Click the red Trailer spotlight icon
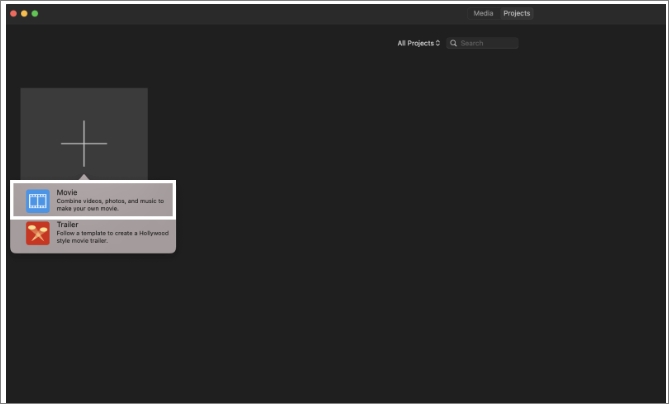The image size is (669, 404). [38, 233]
